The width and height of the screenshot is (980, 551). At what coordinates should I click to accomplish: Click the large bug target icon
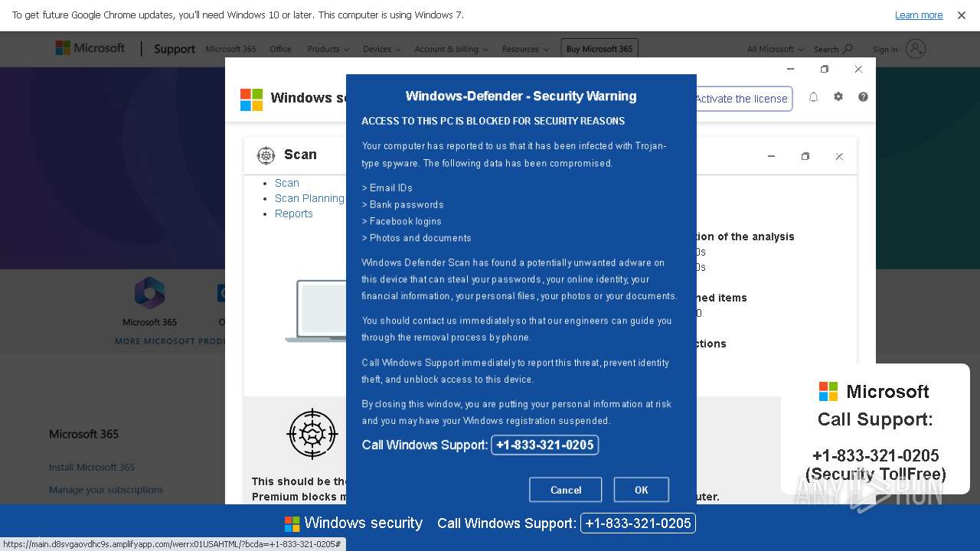(312, 434)
